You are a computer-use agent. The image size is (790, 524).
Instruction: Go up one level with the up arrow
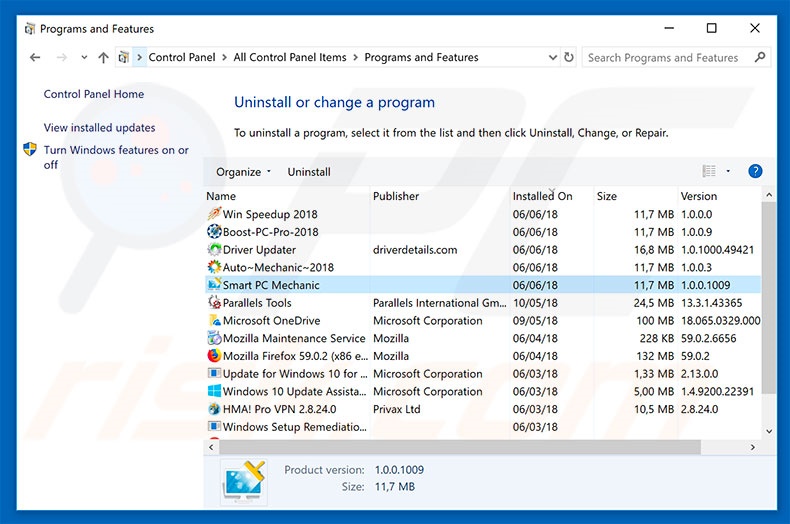click(103, 57)
